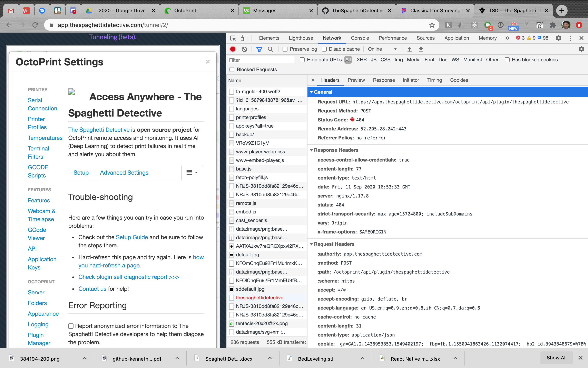Select the failed thespaghettidetective request row

[x=267, y=298]
